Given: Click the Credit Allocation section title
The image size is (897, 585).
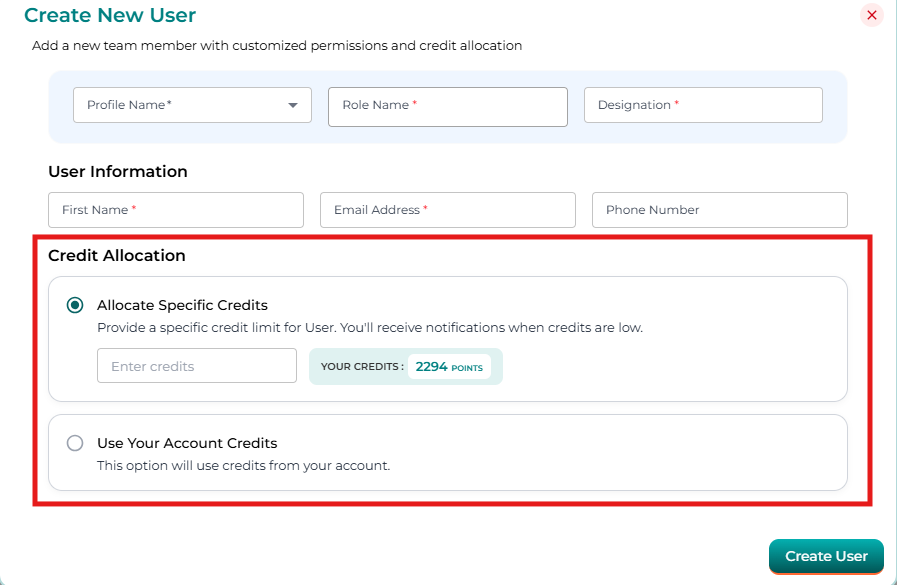Looking at the screenshot, I should pos(117,256).
